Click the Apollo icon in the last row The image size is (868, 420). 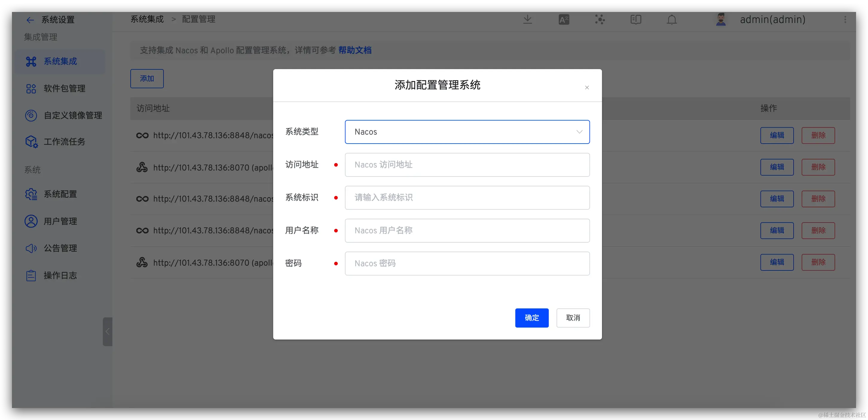pos(142,262)
